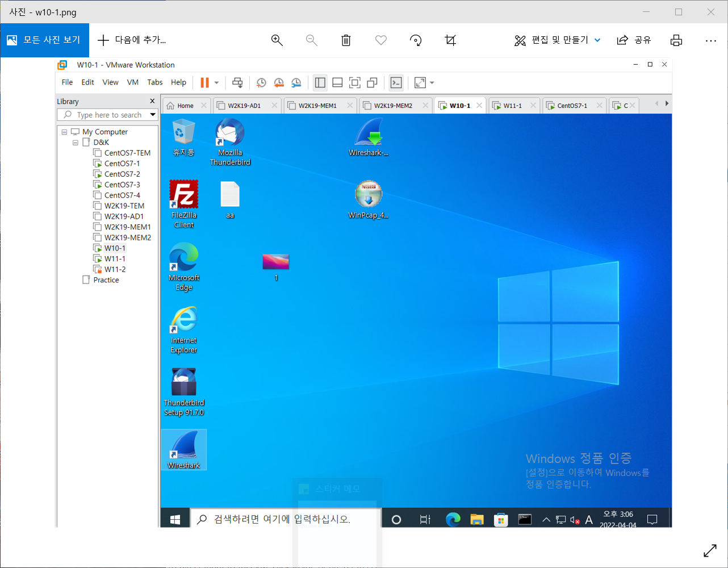728x568 pixels.
Task: Select the WinPcap_4 installer icon
Action: 369,199
